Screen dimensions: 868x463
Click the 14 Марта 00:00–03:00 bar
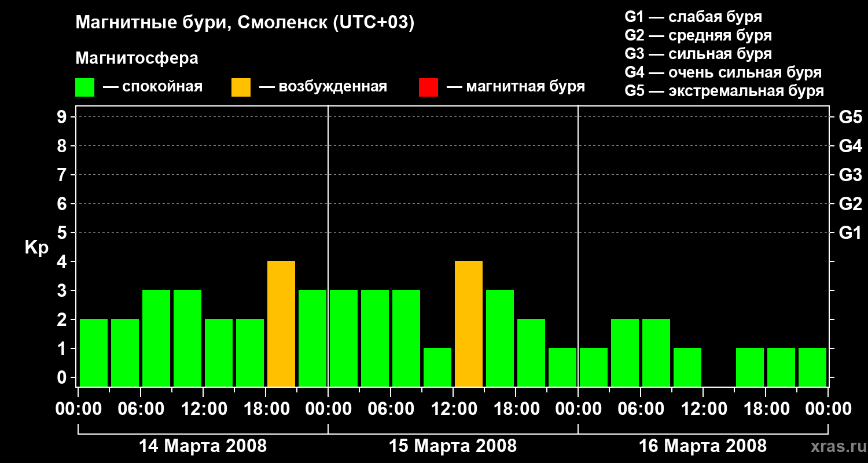tap(94, 353)
